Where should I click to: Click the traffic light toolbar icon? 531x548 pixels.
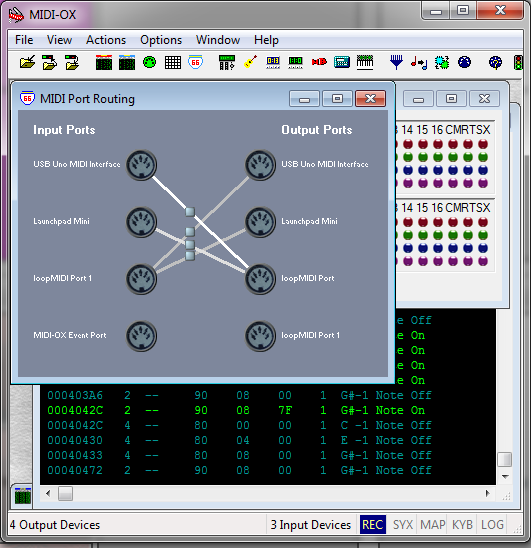tap(518, 63)
